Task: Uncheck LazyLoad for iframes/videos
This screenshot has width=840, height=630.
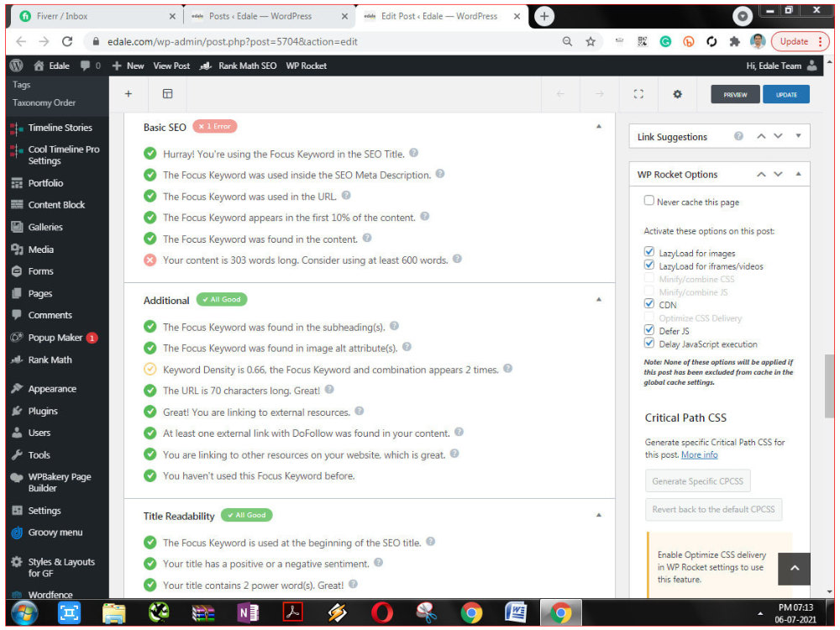Action: pyautogui.click(x=649, y=265)
